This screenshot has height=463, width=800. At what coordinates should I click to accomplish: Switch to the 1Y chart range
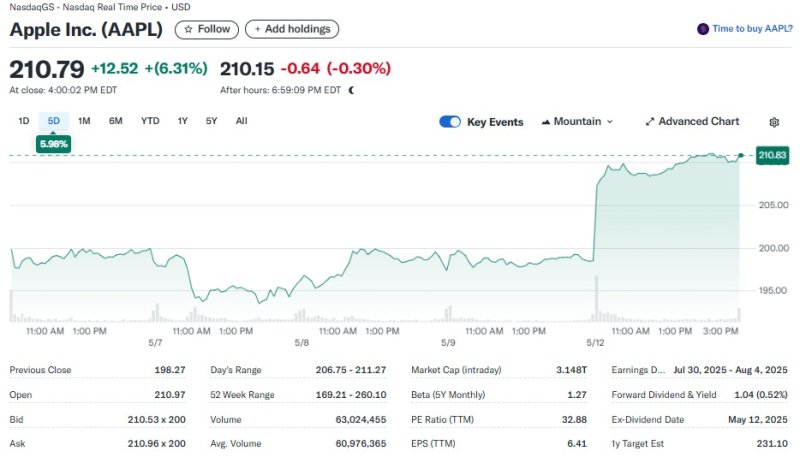tap(182, 121)
